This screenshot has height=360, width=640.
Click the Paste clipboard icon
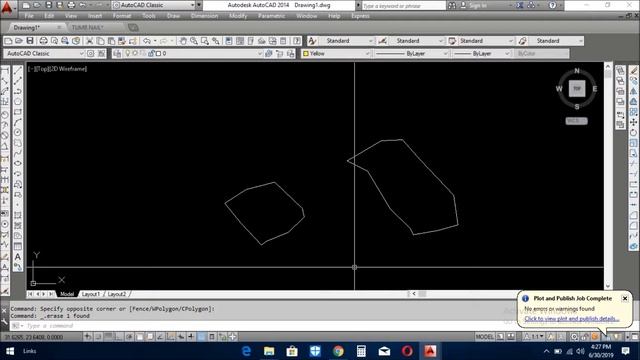(111, 41)
